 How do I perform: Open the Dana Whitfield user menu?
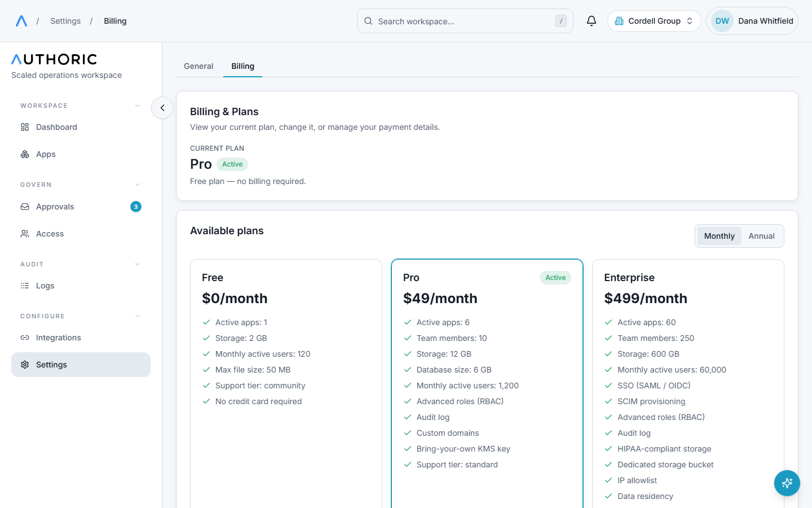pyautogui.click(x=752, y=21)
